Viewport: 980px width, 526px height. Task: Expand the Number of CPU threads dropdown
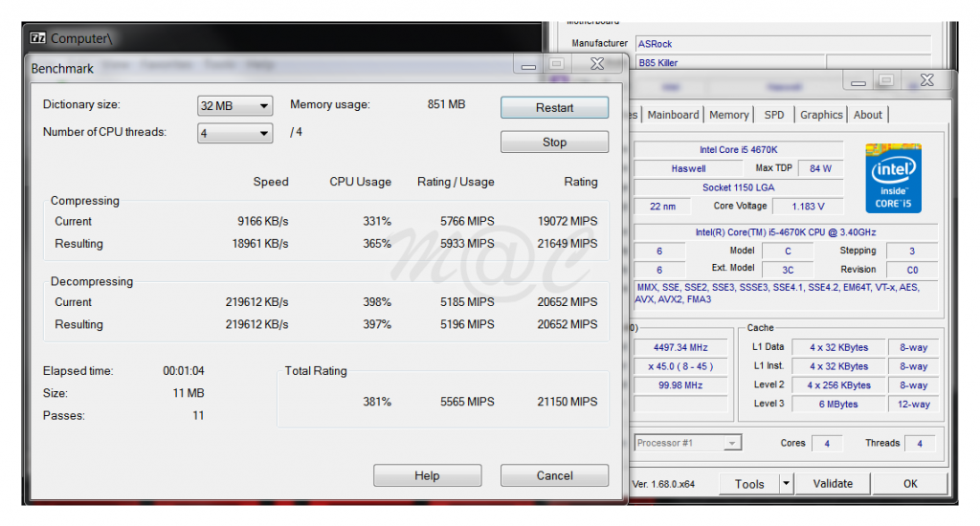tap(235, 134)
